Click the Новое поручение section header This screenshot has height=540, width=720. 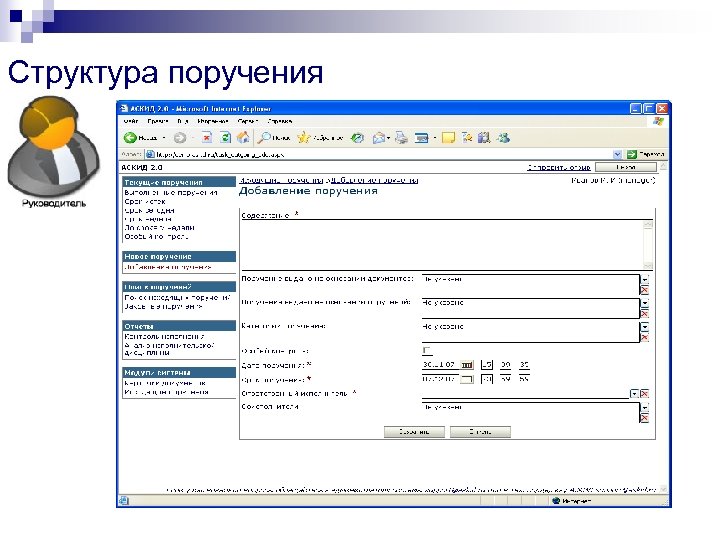179,257
